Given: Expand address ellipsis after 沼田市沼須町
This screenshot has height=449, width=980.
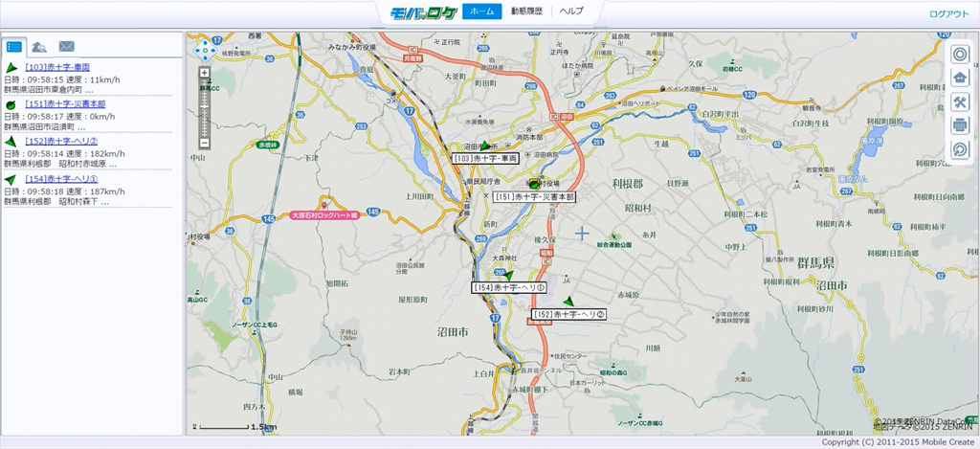Looking at the screenshot, I should (x=82, y=127).
